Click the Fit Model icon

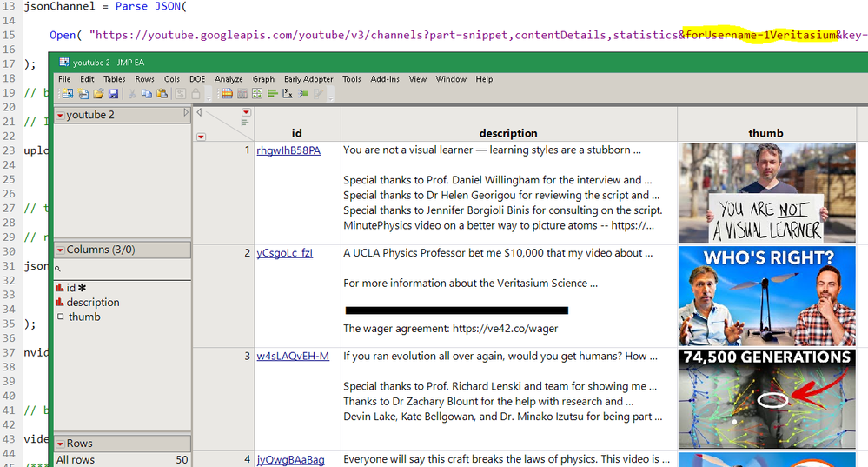point(303,94)
